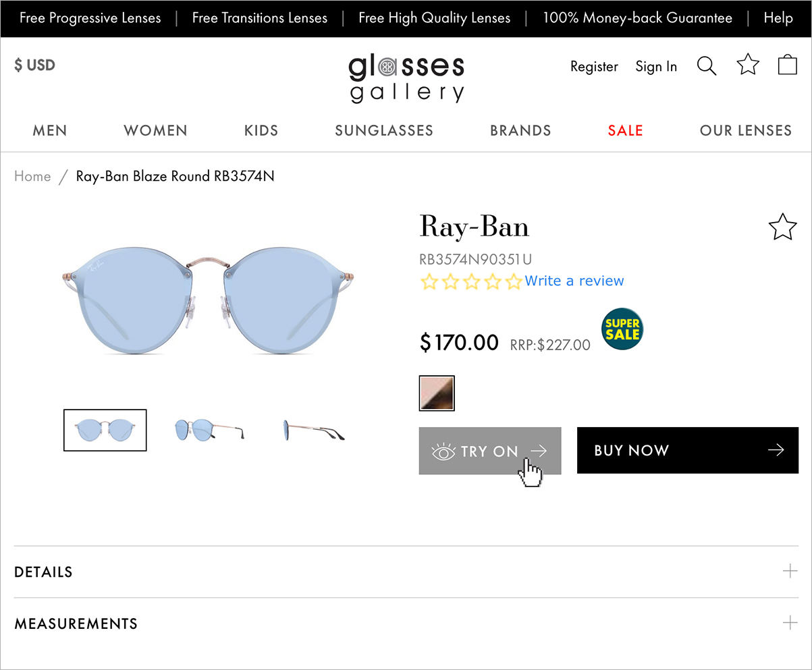
Task: Rate product with the fifth star
Action: (x=514, y=281)
